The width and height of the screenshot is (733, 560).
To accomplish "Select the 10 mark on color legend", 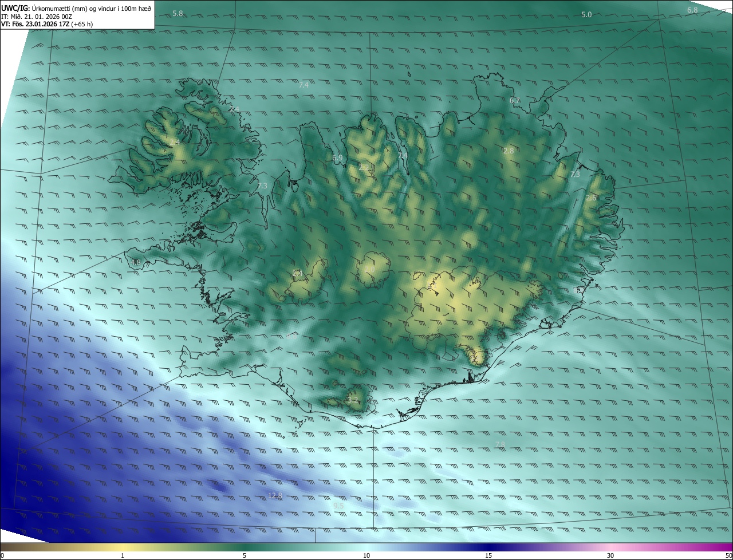I will (366, 555).
